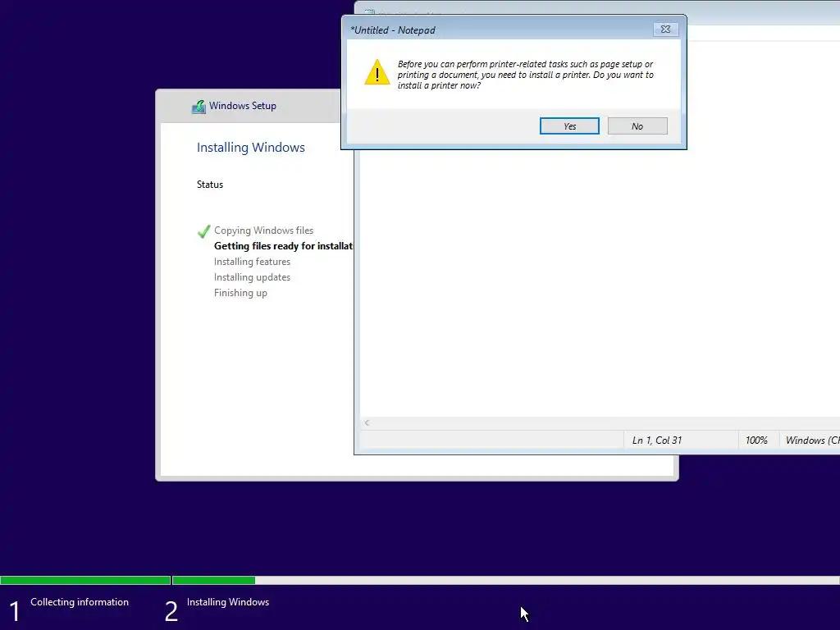
Task: Click 'Getting files ready for installation' step
Action: tap(283, 246)
